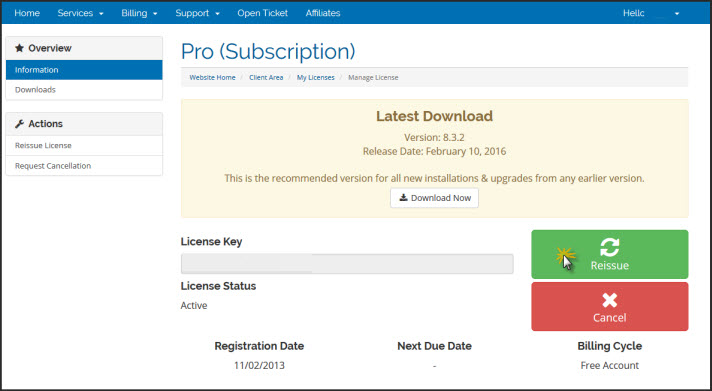Click the refresh arrows icon above Reissue
The height and width of the screenshot is (391, 712).
point(609,247)
